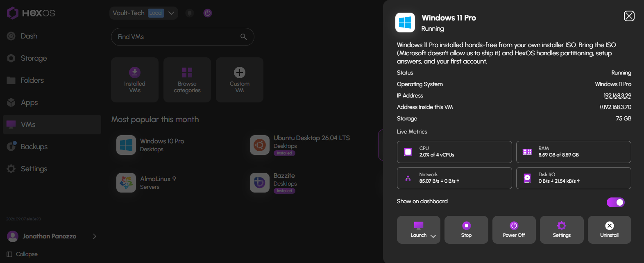Open VM Settings in the panel
644x263 pixels.
[562, 230]
